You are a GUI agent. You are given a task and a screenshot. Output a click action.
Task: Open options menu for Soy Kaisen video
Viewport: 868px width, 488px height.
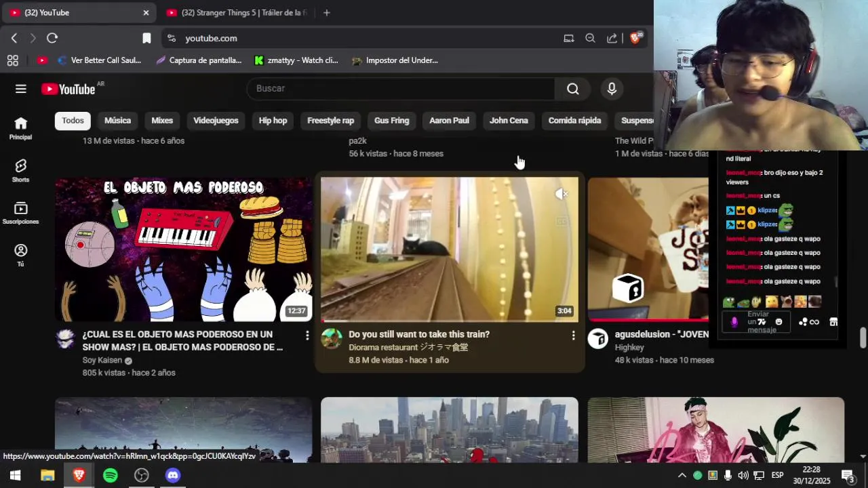coord(307,335)
